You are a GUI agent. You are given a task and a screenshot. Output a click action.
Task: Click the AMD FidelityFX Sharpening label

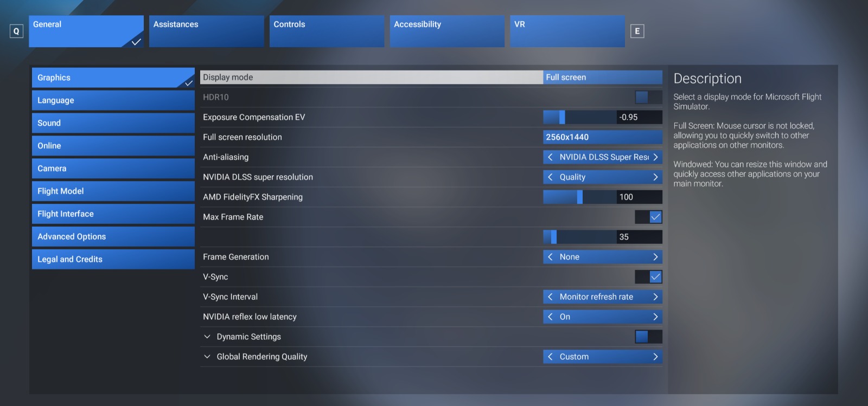(253, 197)
